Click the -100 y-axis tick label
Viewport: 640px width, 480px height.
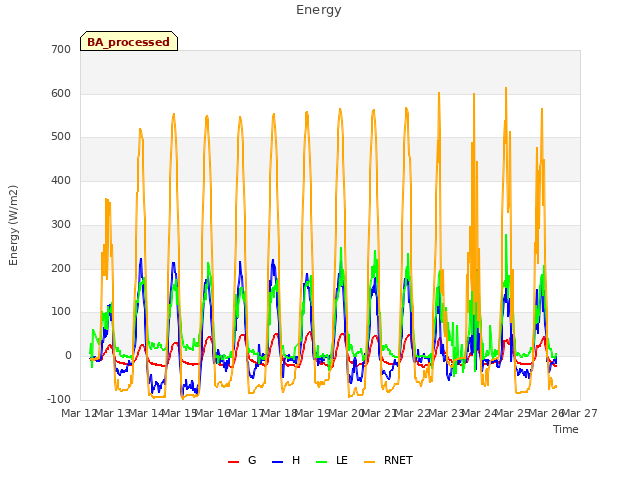[x=59, y=399]
